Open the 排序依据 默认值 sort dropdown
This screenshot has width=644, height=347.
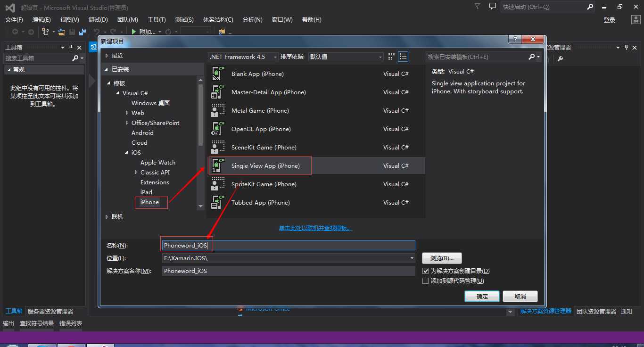[346, 57]
